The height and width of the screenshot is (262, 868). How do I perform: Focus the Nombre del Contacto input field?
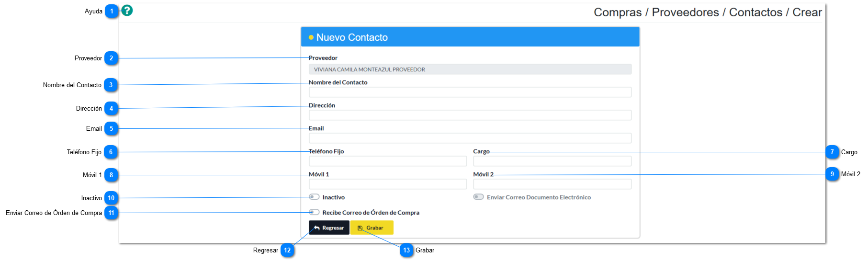[470, 92]
